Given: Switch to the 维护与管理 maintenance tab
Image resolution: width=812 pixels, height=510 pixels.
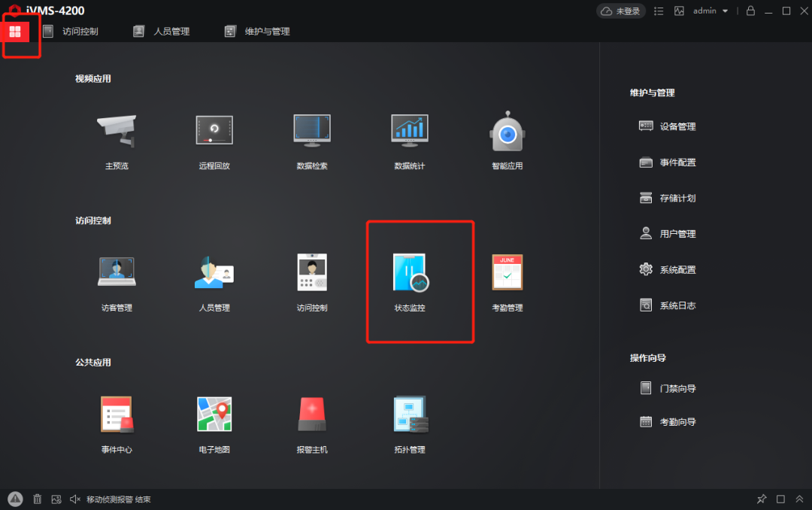Looking at the screenshot, I should (268, 31).
